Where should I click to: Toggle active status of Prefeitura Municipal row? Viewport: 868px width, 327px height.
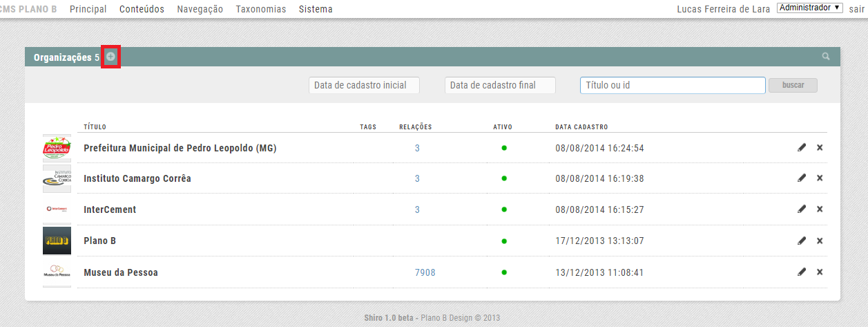[x=504, y=148]
